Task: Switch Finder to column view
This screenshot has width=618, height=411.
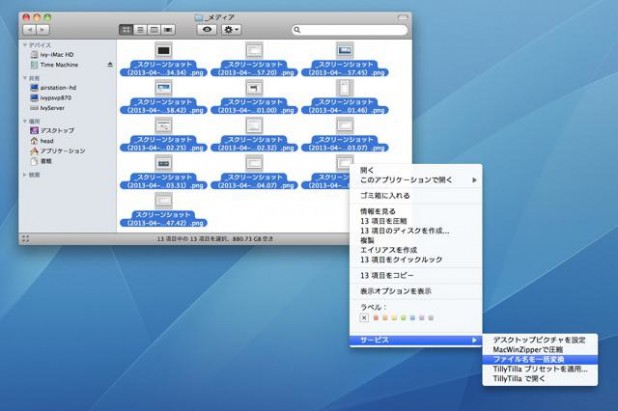Action: click(x=153, y=30)
